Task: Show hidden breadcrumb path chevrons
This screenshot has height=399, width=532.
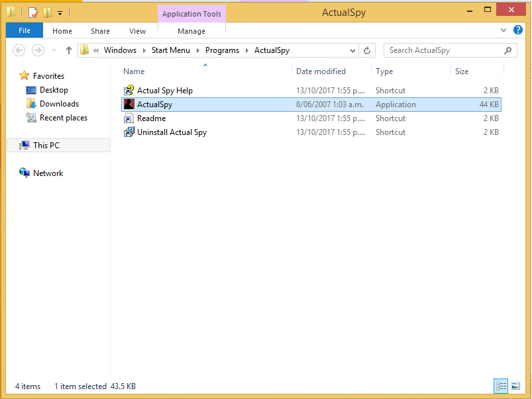Action: pos(96,50)
